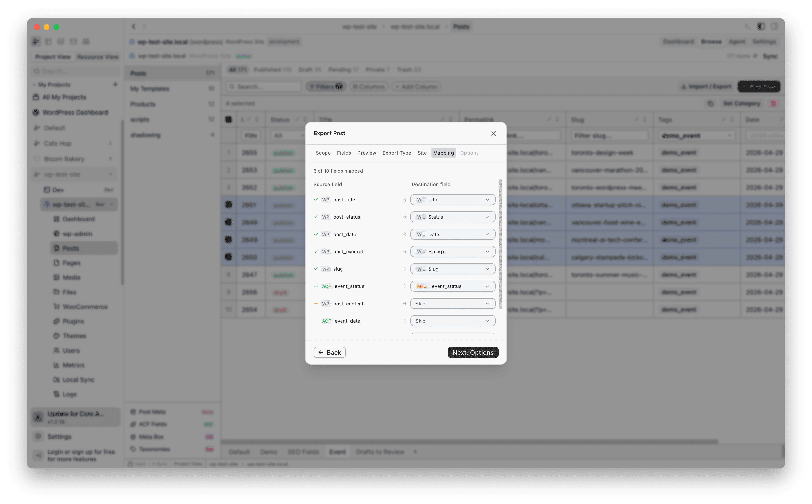812x504 pixels.
Task: Click the Options step tab
Action: coord(469,153)
